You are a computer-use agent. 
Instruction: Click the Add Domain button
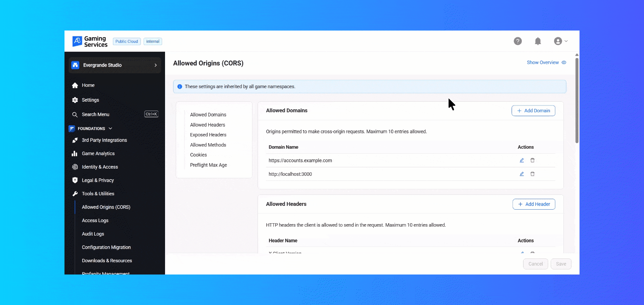pyautogui.click(x=533, y=111)
